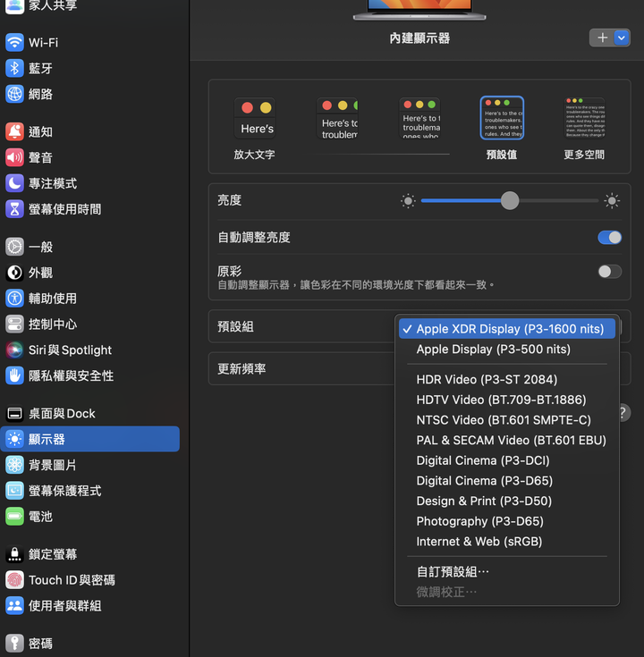This screenshot has width=644, height=657.
Task: Choose Digital Cinema (P3-DCI) preset
Action: pos(507,460)
